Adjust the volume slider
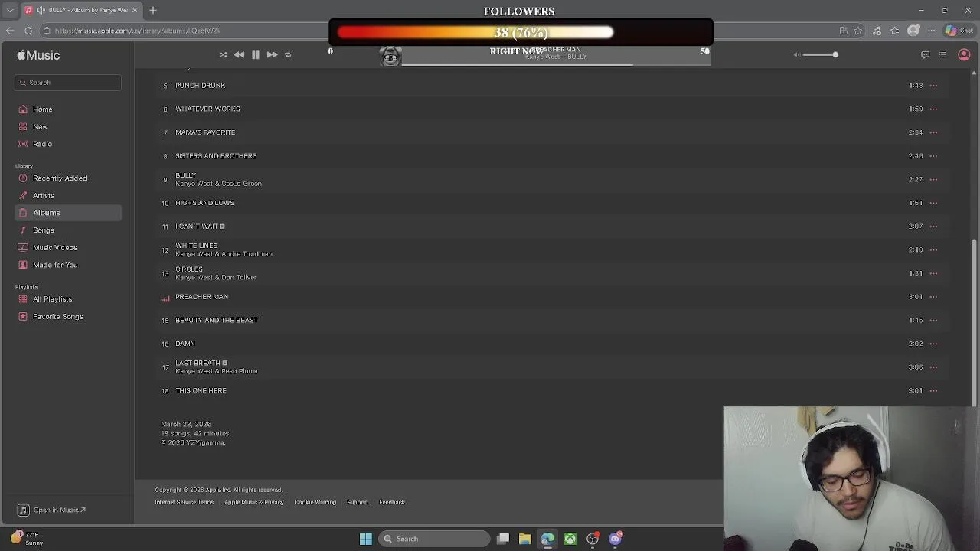 [820, 54]
